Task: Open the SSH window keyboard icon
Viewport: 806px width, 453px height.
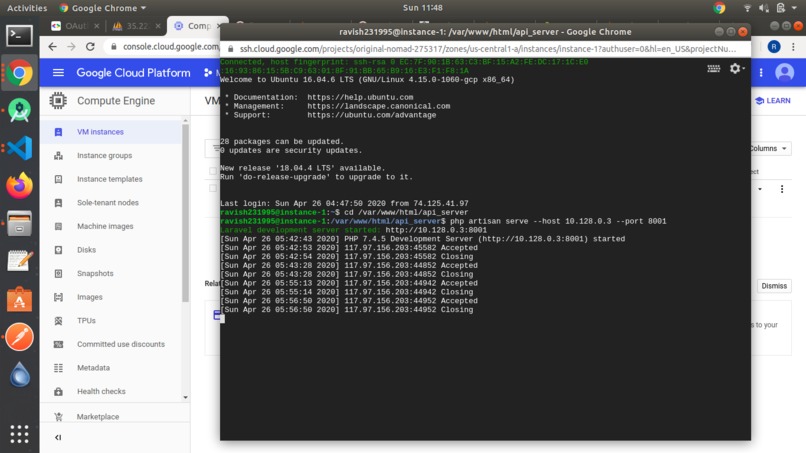Action: pyautogui.click(x=713, y=69)
